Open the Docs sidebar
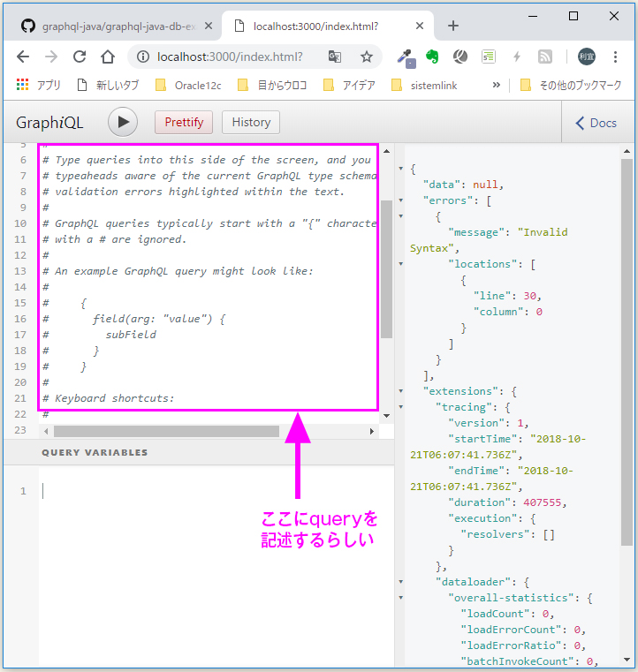 (596, 123)
